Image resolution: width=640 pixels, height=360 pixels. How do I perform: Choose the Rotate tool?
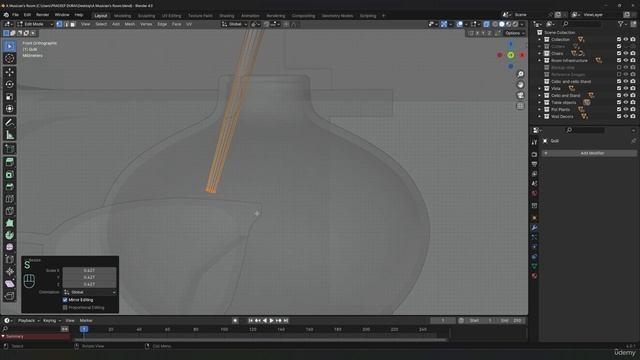(x=9, y=84)
